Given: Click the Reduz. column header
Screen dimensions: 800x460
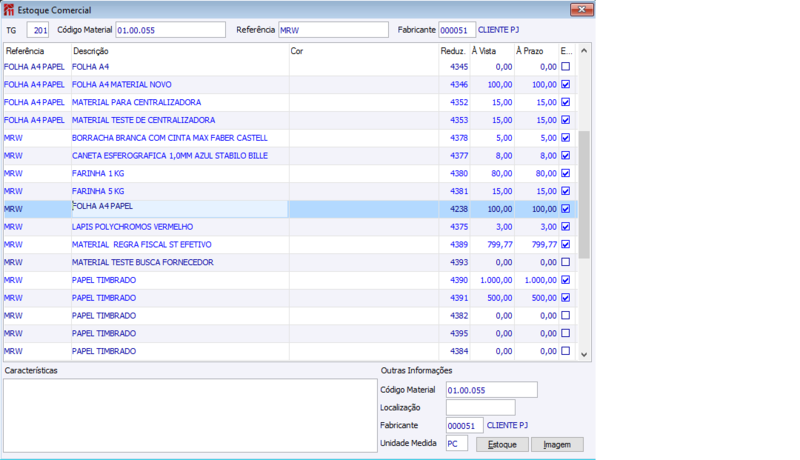Looking at the screenshot, I should [454, 50].
